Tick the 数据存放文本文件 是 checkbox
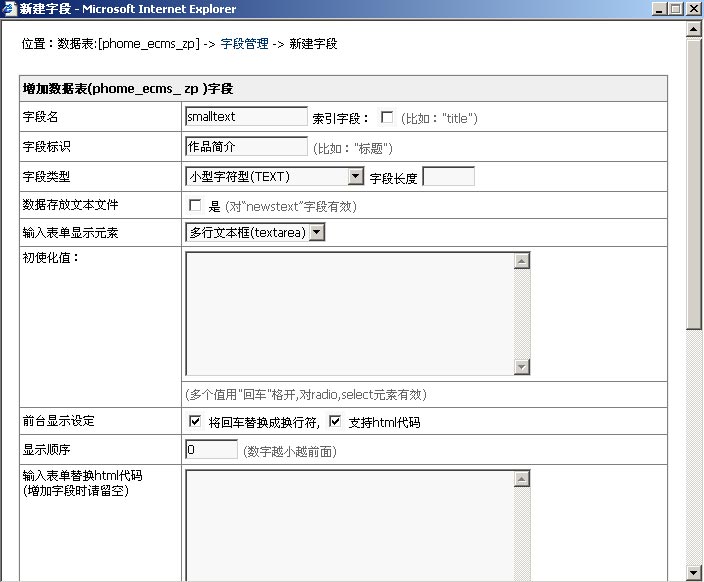Viewport: 704px width, 582px height. [x=195, y=206]
